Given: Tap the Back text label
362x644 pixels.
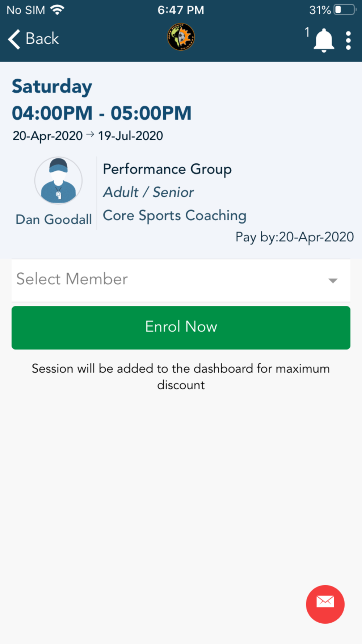Looking at the screenshot, I should [42, 39].
